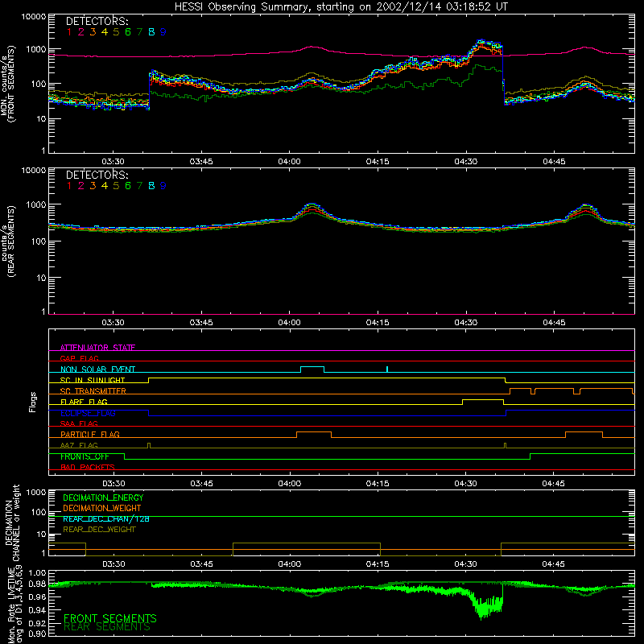Pick pink detector 2 in front segments legend
The image size is (644, 644).
(81, 32)
